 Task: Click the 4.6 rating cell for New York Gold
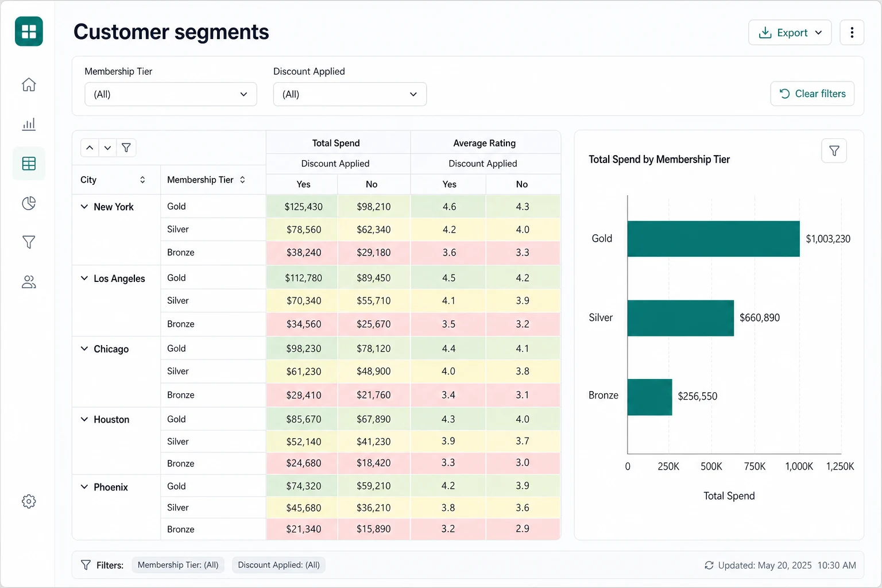[449, 207]
